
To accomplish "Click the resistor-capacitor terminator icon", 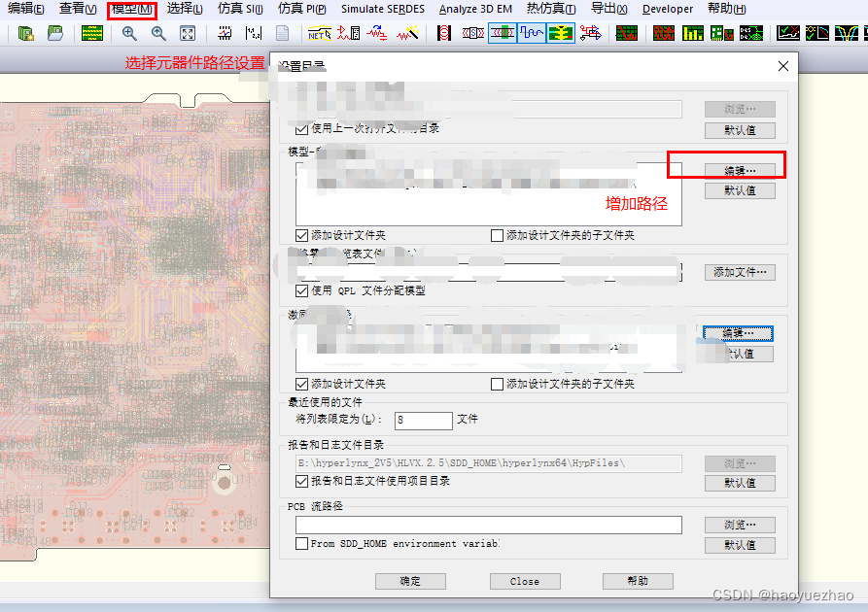I will (x=376, y=34).
